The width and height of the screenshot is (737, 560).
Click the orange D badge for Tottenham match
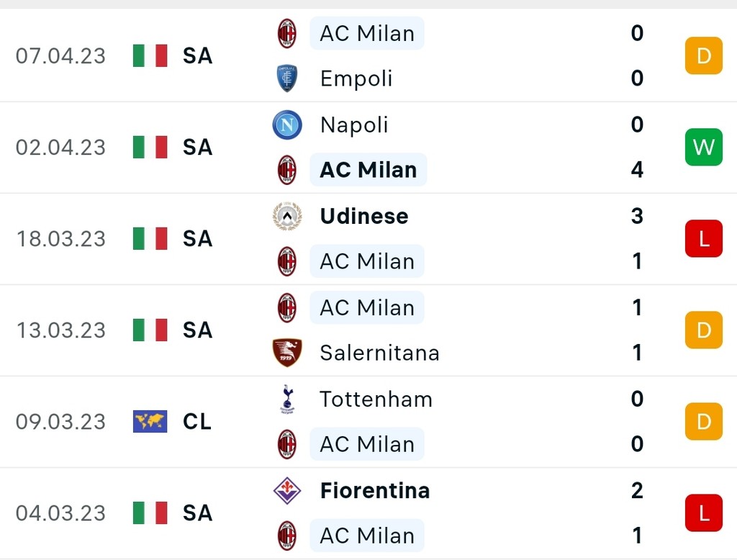pyautogui.click(x=704, y=421)
